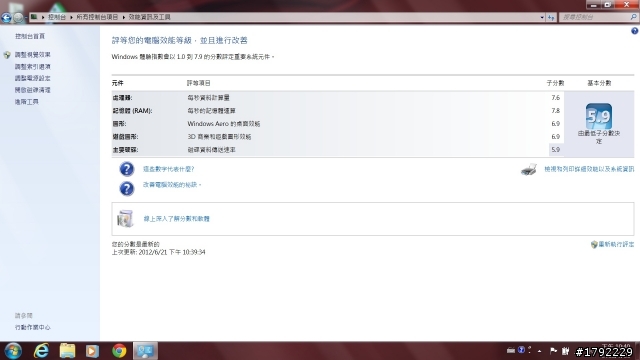Click the 5.9 primary hard disk subscore
Viewport: 640px width, 360px height.
tap(556, 150)
